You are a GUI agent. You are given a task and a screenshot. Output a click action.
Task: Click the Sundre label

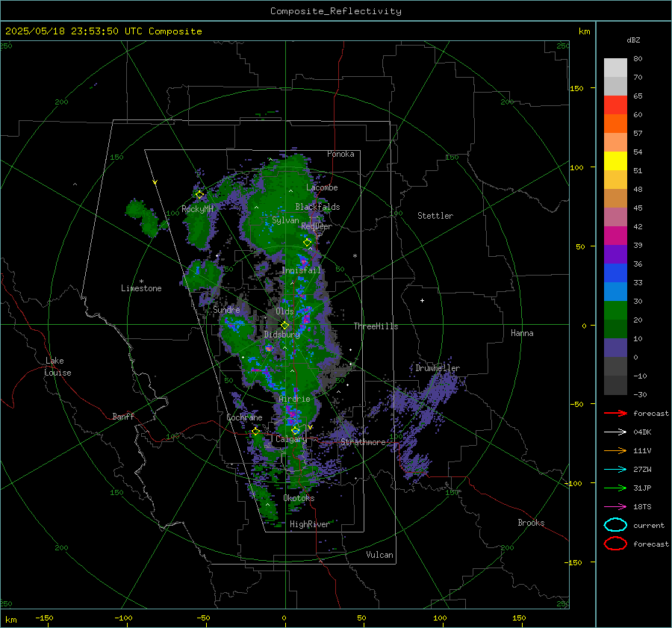pyautogui.click(x=226, y=309)
